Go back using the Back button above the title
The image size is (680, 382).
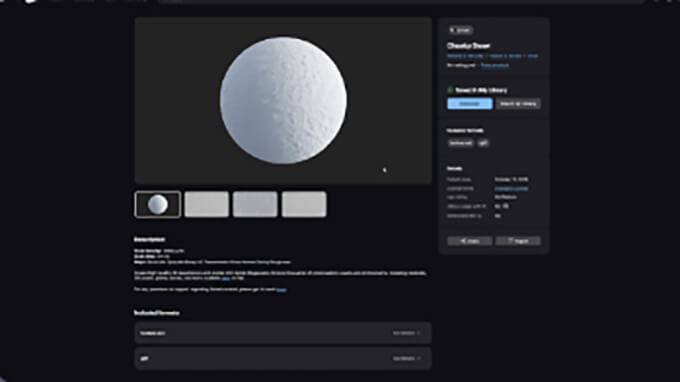point(460,30)
